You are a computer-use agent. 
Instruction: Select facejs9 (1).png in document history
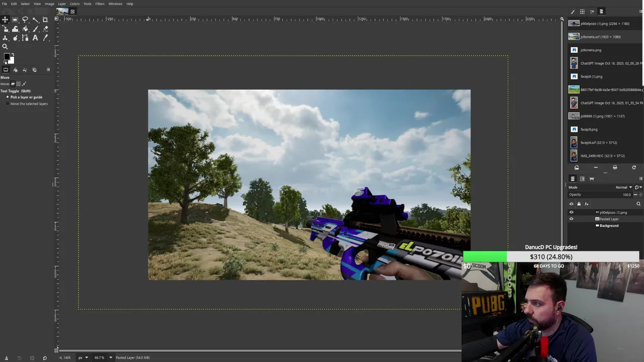pyautogui.click(x=605, y=76)
